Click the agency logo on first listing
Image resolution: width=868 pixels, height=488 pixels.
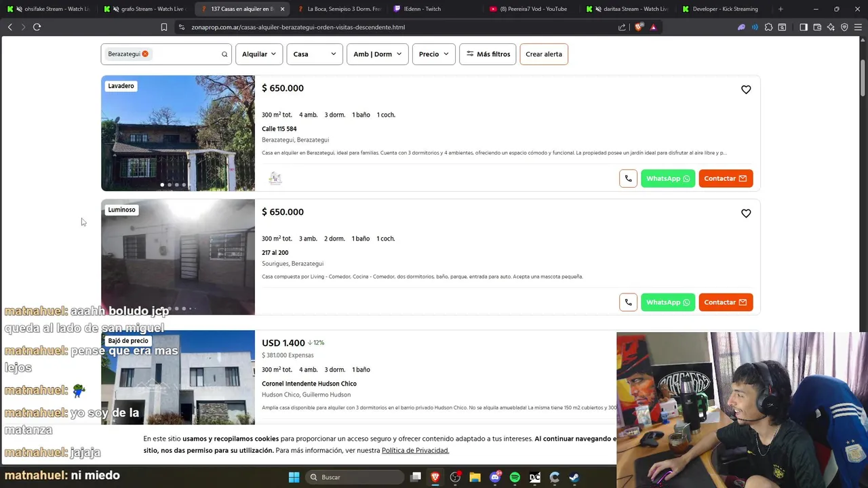click(275, 178)
